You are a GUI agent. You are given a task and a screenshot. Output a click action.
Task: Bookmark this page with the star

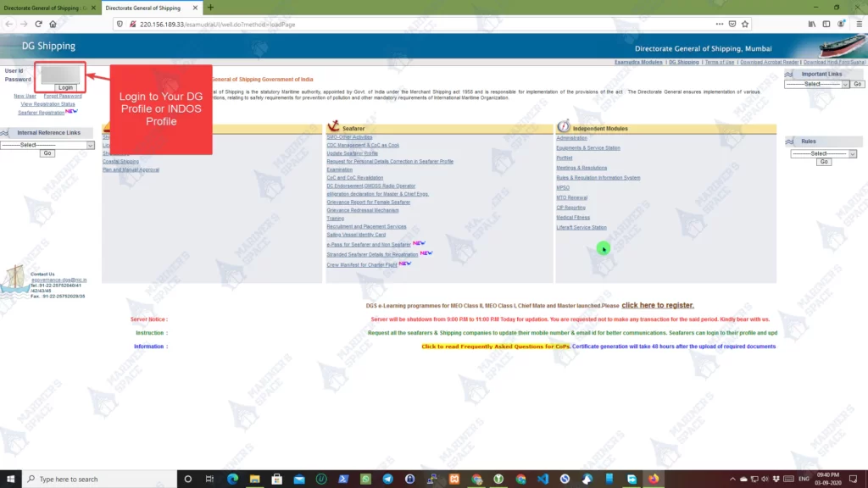click(x=745, y=25)
